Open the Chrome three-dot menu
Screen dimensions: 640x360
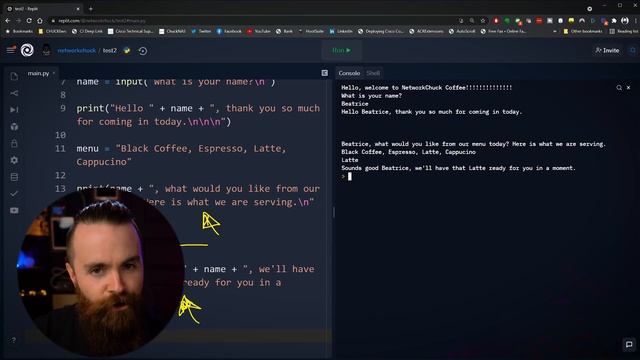coord(636,20)
